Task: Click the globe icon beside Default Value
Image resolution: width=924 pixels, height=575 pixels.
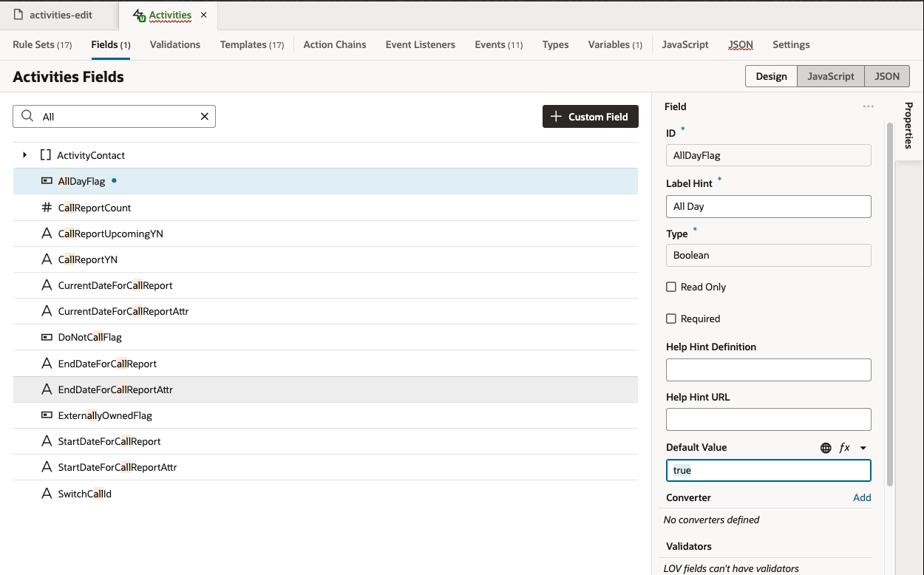Action: [x=826, y=448]
